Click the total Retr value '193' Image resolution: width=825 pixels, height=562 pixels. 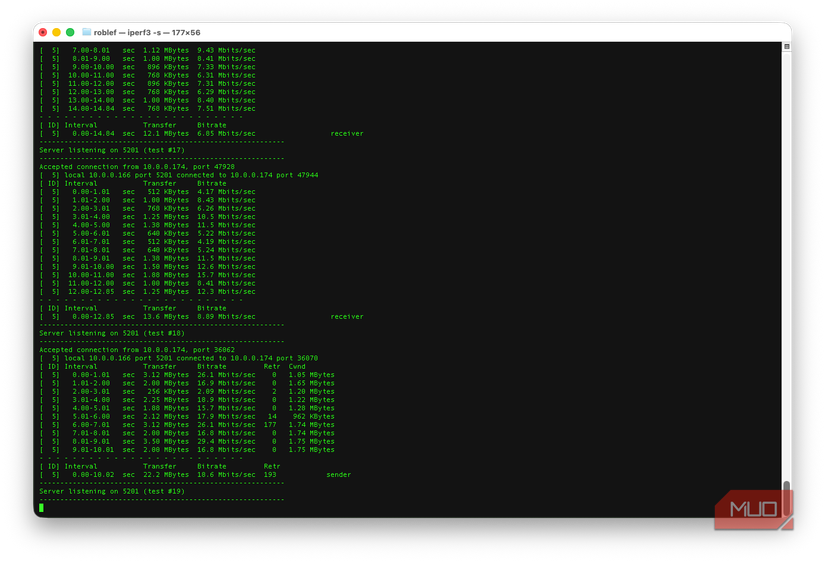coord(270,475)
